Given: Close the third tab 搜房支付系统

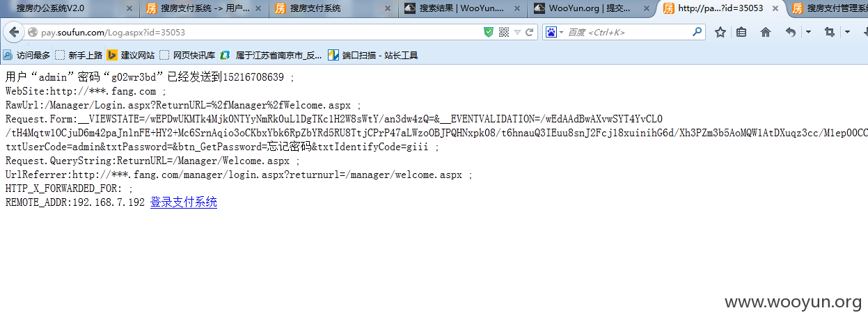Looking at the screenshot, I should [388, 8].
